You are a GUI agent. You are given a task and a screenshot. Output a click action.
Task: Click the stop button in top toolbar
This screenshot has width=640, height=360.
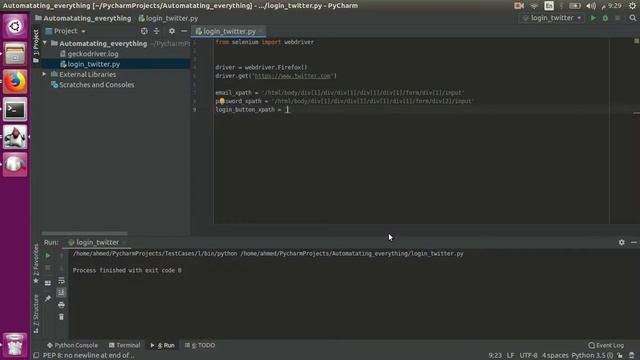click(618, 18)
